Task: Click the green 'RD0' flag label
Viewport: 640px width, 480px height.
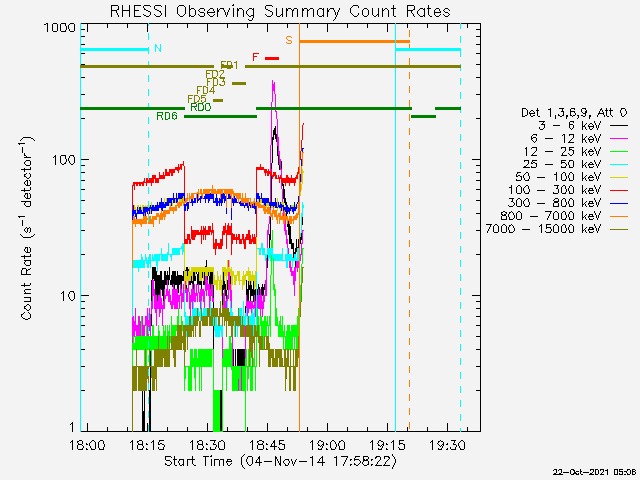Action: tap(201, 107)
